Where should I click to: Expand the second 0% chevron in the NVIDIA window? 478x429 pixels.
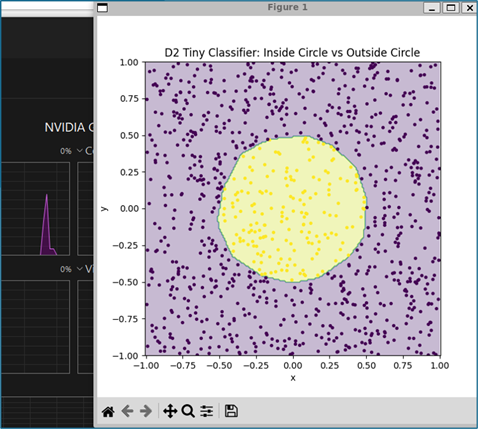coord(80,269)
